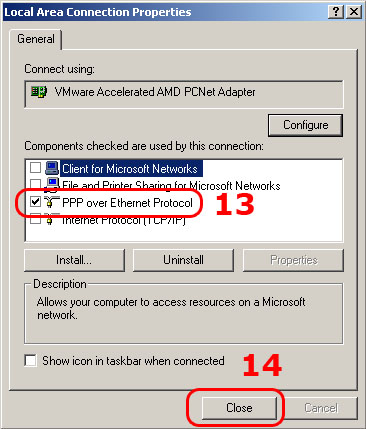Click the VMware Accelerated AMD PCNet Adapter field
366x429 pixels.
(x=184, y=94)
